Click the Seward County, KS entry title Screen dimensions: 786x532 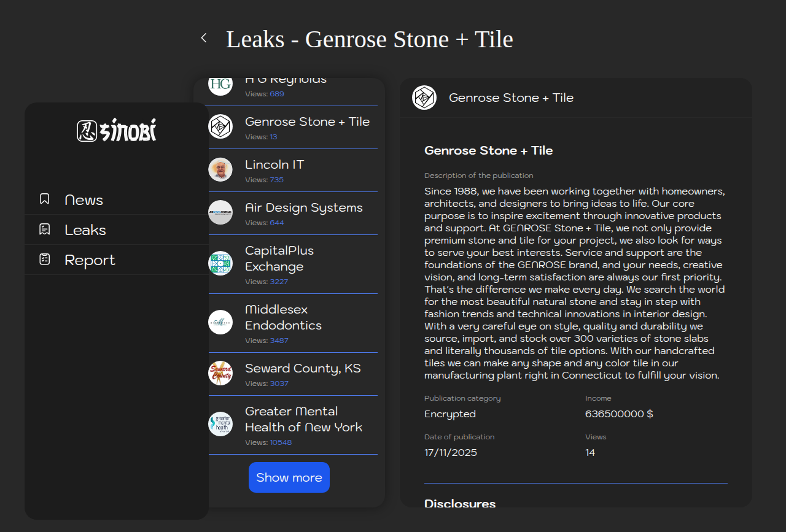303,368
